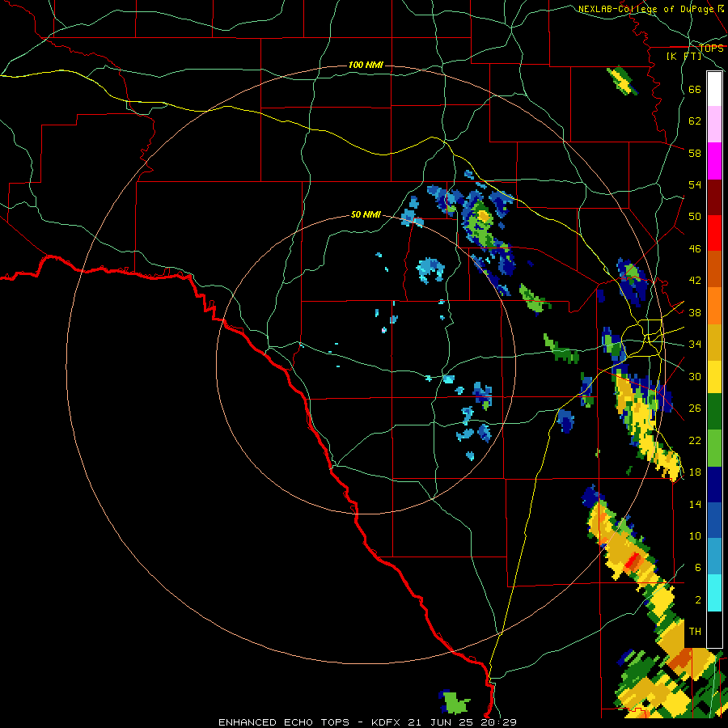Select the white top legend swatch
The width and height of the screenshot is (728, 728).
(714, 89)
